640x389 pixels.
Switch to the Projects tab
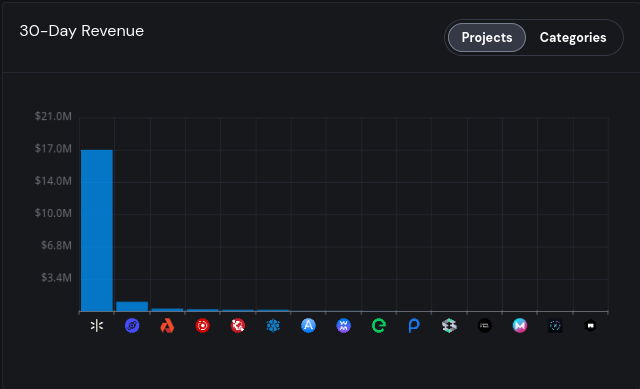click(487, 38)
